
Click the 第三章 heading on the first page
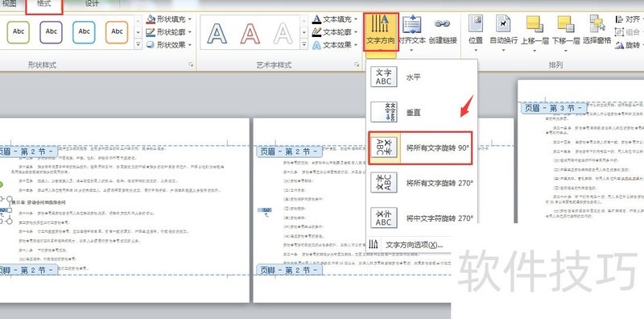(38, 202)
